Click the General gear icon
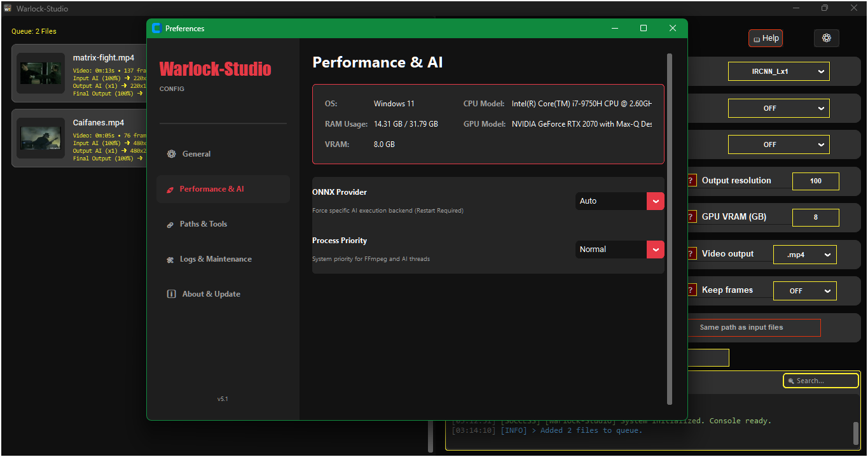This screenshot has width=868, height=457. click(171, 154)
